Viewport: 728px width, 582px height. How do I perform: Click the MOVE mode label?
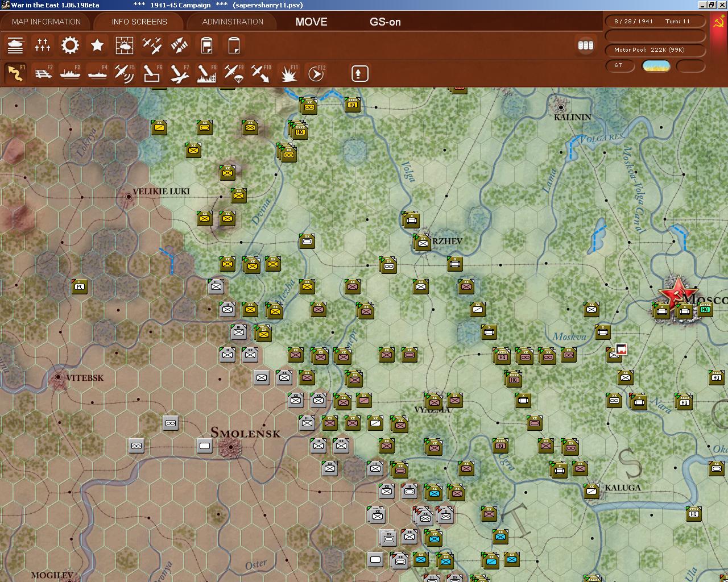311,22
